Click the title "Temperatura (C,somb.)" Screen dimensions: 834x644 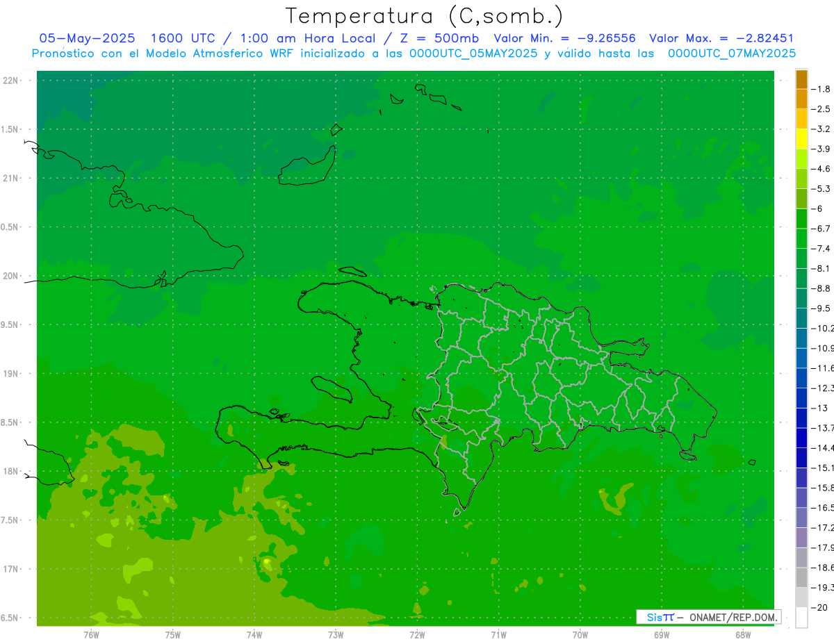(x=424, y=16)
